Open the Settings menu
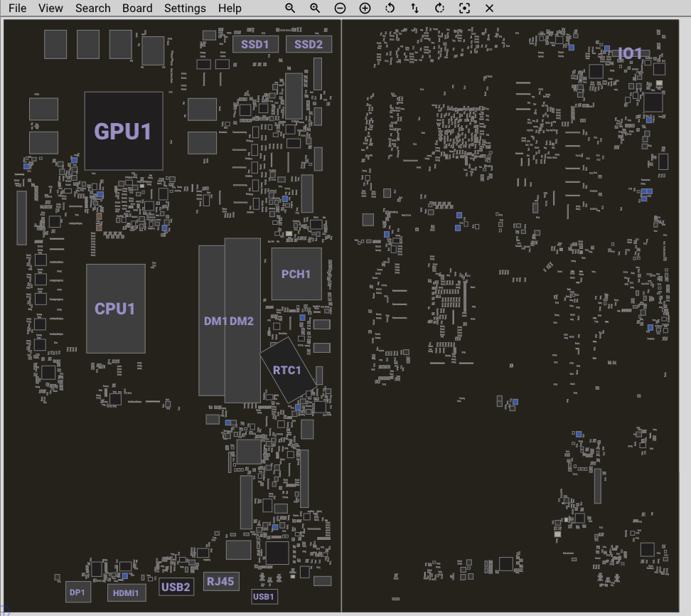The width and height of the screenshot is (691, 616). (185, 9)
